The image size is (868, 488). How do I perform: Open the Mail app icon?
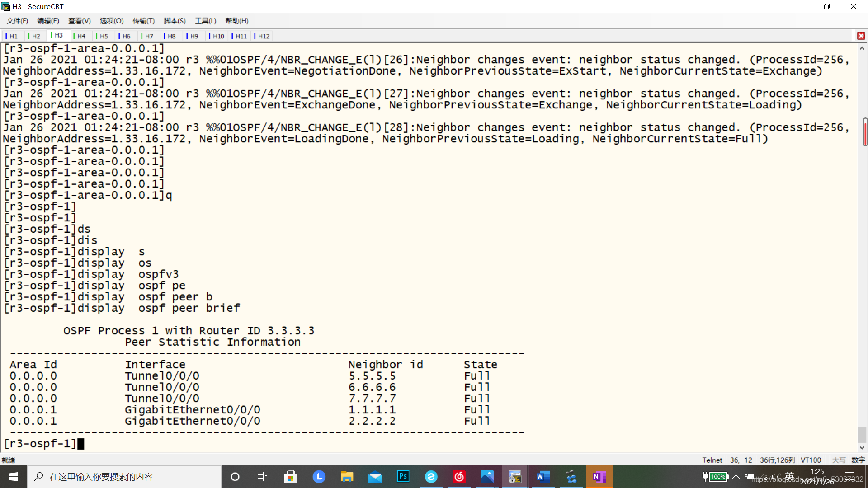375,477
